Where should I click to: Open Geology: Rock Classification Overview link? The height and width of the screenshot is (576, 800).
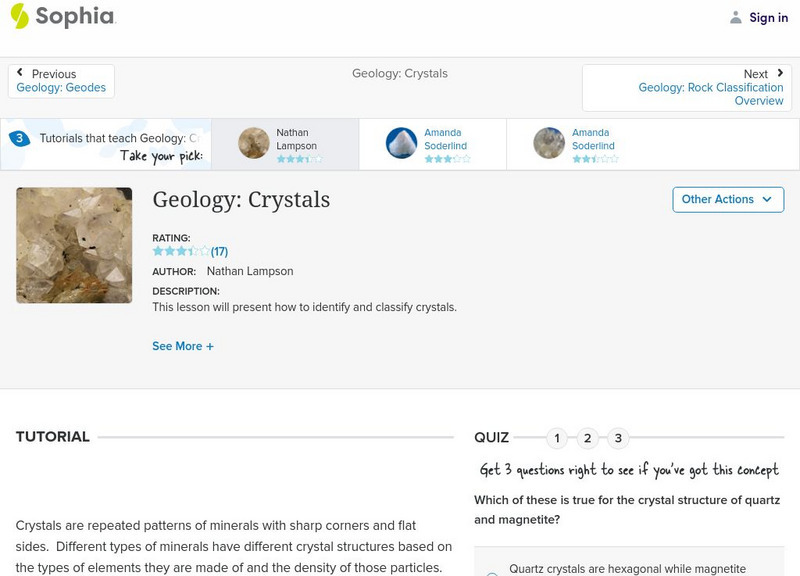pyautogui.click(x=711, y=94)
